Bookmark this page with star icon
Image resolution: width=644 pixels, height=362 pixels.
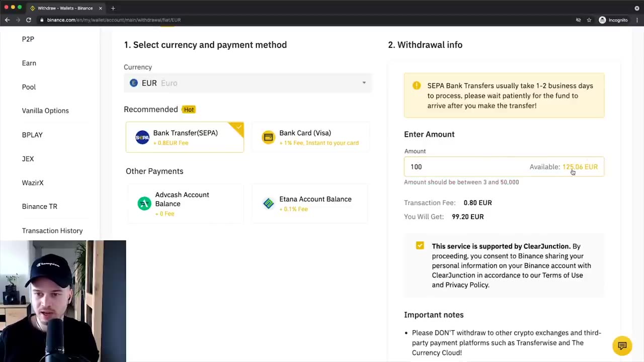589,20
